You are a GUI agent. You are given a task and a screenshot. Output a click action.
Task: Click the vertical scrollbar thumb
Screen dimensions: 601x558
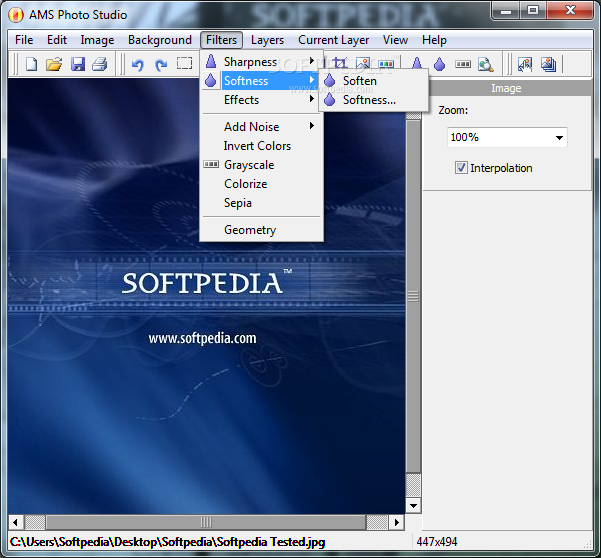tap(413, 296)
